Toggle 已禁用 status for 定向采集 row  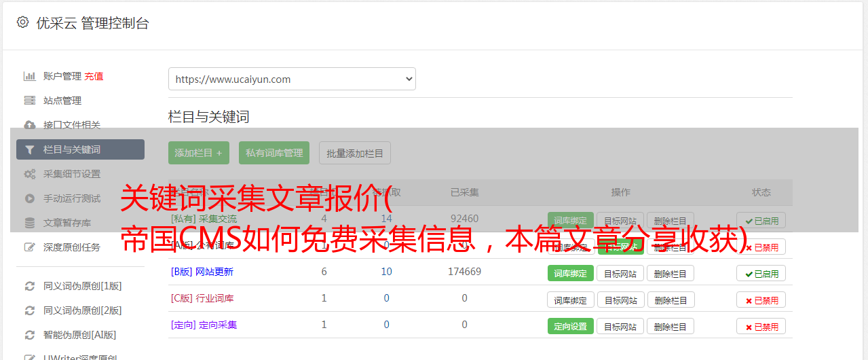(x=761, y=327)
